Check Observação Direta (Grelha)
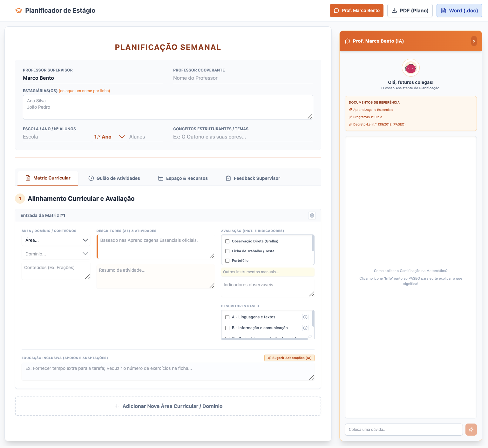 click(227, 241)
